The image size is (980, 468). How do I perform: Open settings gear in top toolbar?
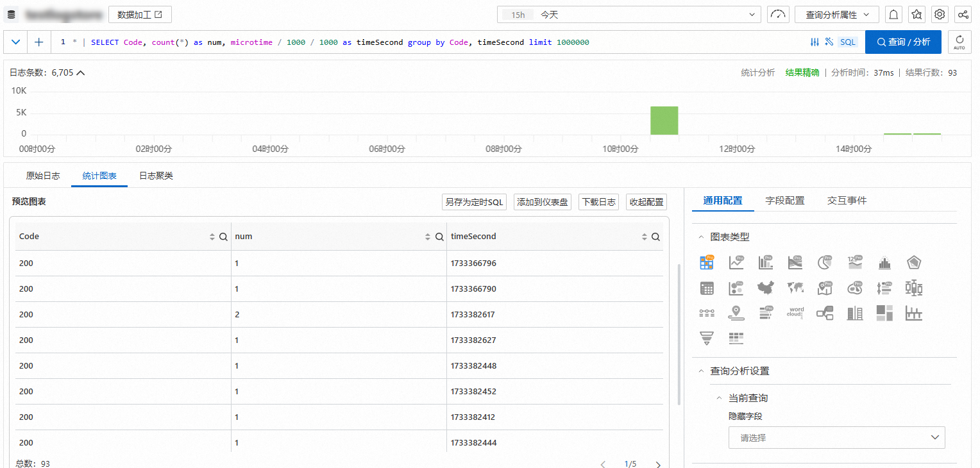[x=940, y=14]
